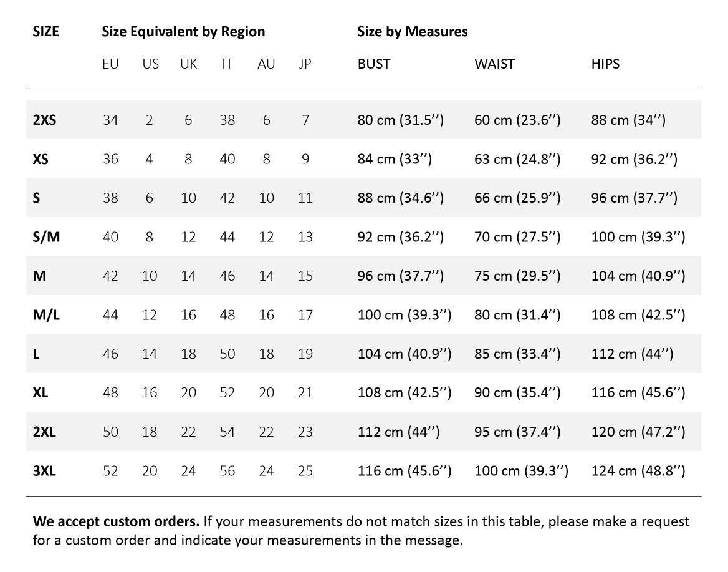The width and height of the screenshot is (728, 572).
Task: Click the JP column header
Action: tap(305, 64)
